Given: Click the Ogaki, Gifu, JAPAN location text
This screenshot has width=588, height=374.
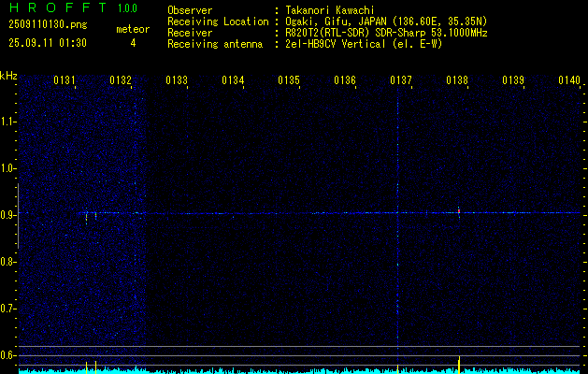Looking at the screenshot, I should pos(386,22).
